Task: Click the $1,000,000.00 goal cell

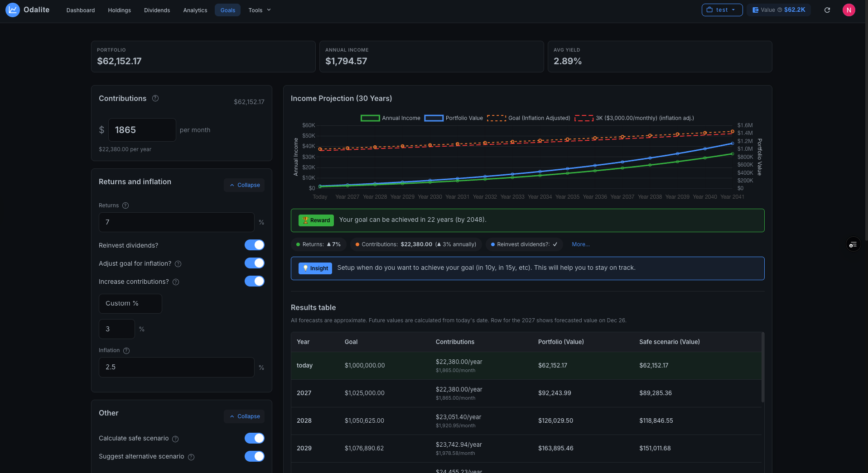Action: (x=365, y=366)
